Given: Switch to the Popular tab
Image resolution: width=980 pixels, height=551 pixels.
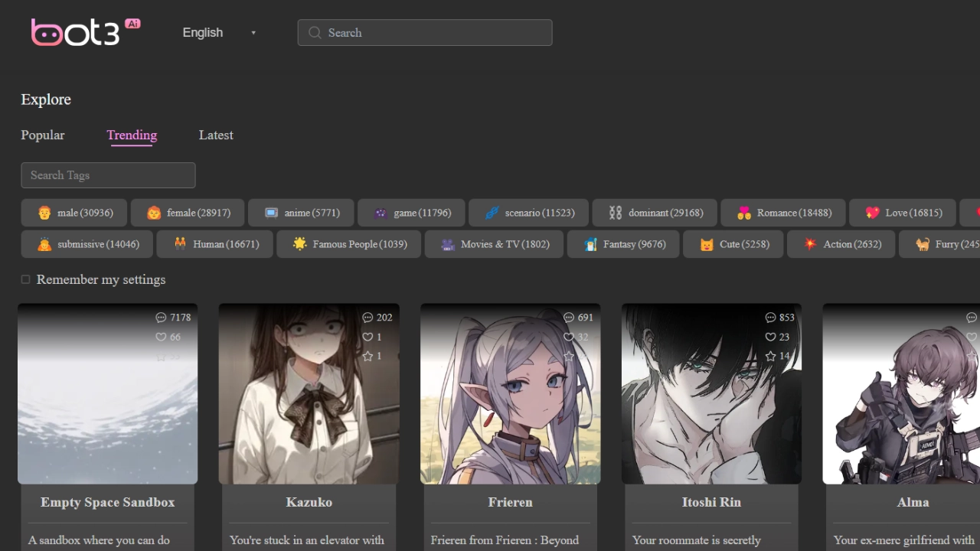Looking at the screenshot, I should coord(43,135).
